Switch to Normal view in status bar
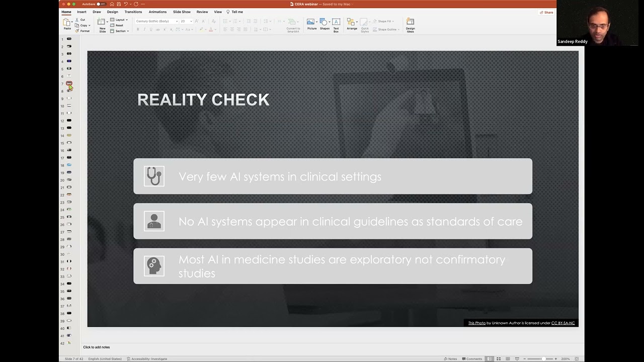Viewport: 644px width, 362px height. [489, 359]
